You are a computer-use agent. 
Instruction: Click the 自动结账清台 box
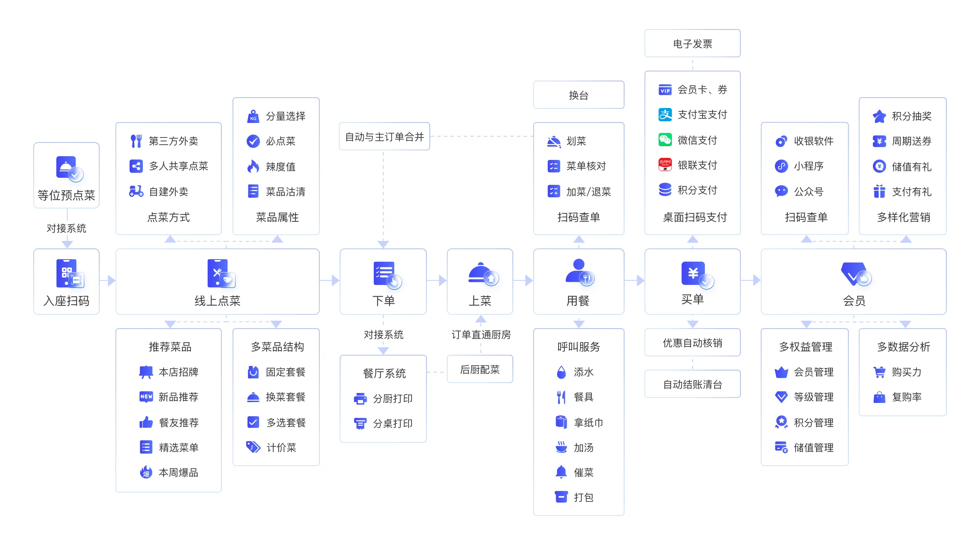pos(692,384)
